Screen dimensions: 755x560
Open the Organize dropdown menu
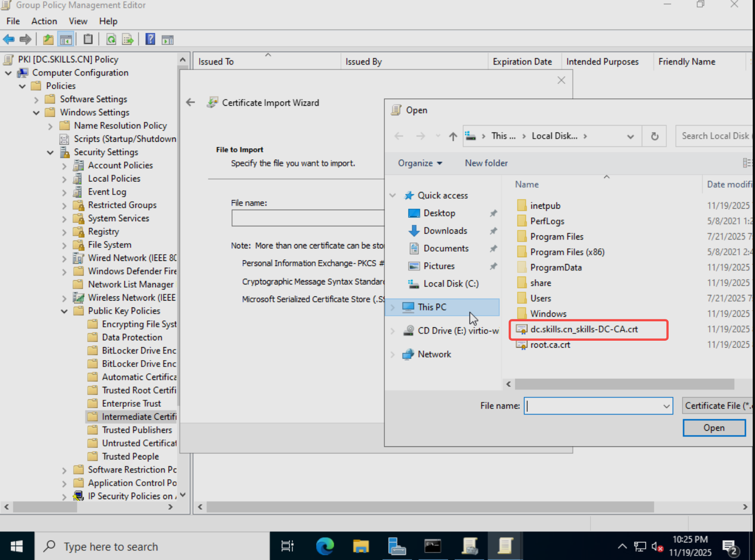(x=420, y=163)
